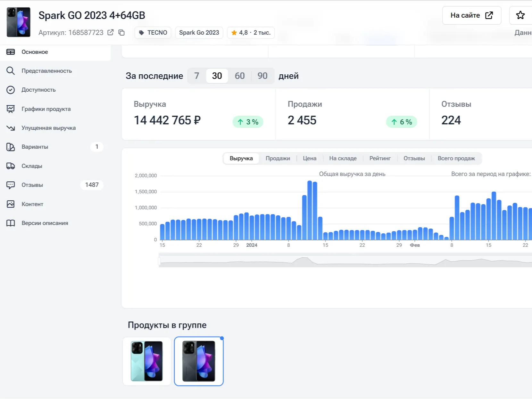
Task: Click the 1487 reviews count badge
Action: click(x=92, y=185)
